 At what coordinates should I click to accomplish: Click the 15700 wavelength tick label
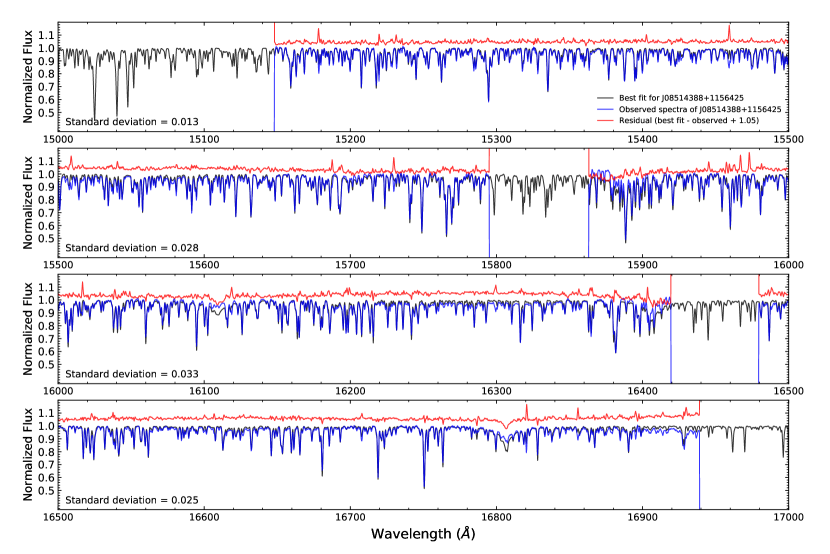[350, 265]
